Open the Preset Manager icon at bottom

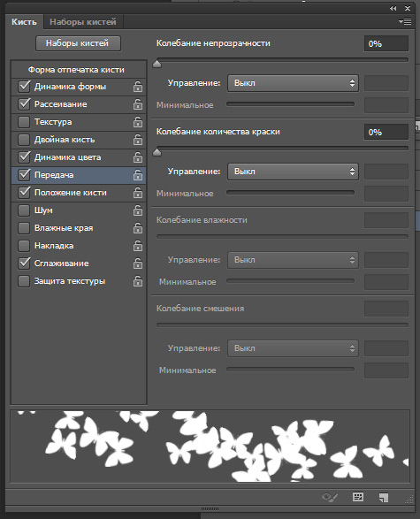[358, 497]
